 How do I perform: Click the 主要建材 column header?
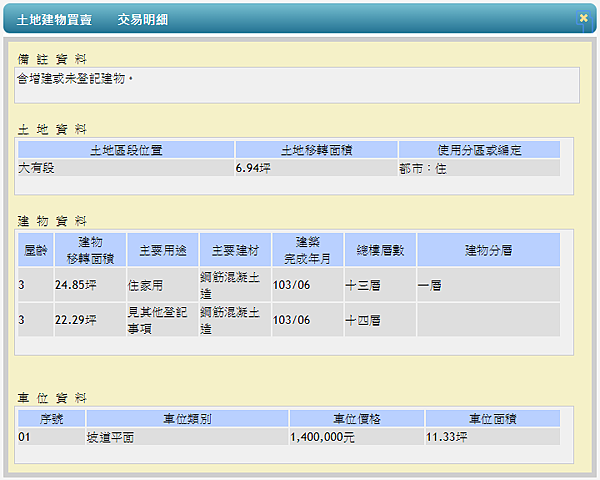tap(235, 250)
